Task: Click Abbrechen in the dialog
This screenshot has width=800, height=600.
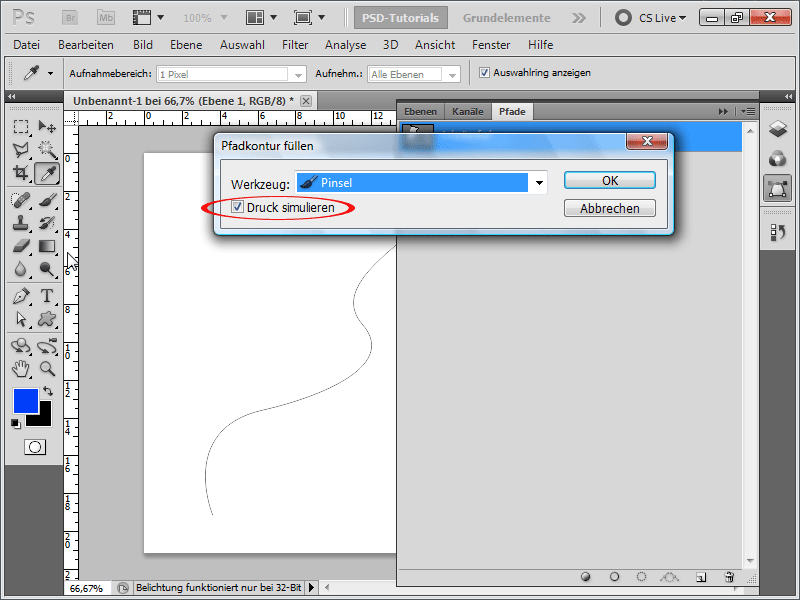Action: point(610,208)
